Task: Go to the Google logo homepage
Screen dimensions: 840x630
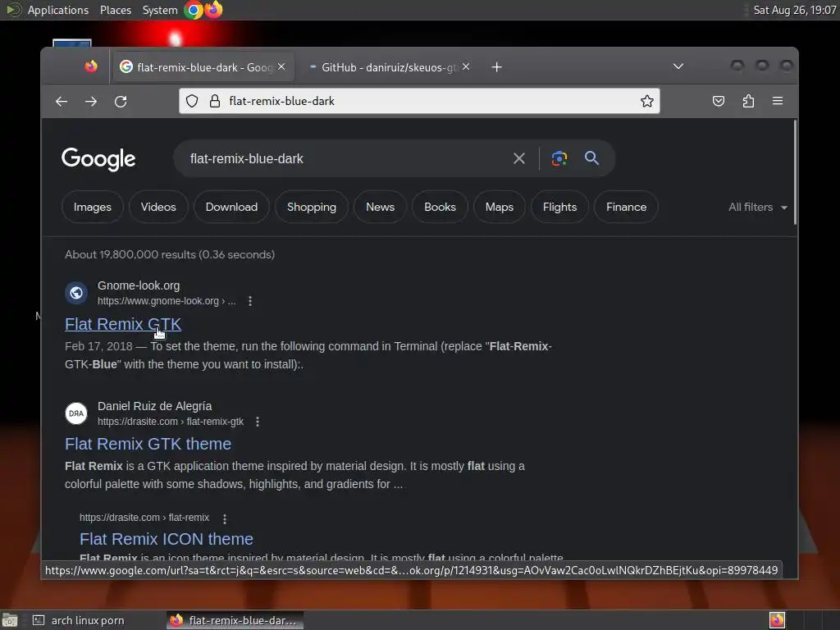Action: (x=98, y=159)
